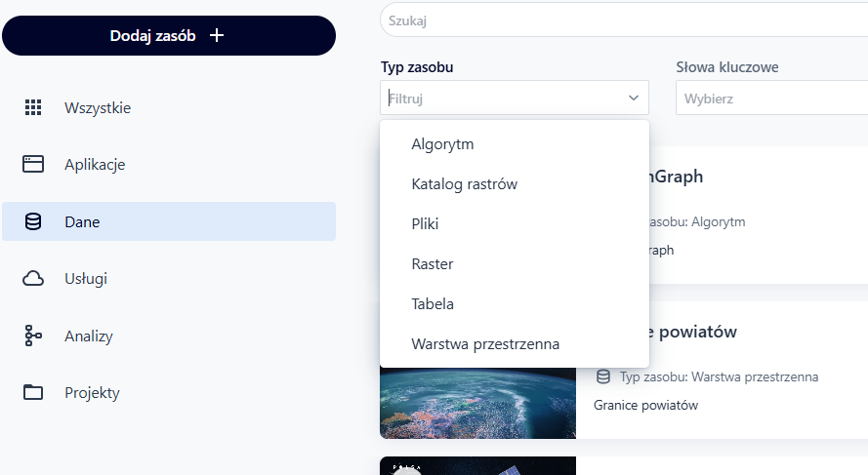Click the Szukaj search field
This screenshot has width=868, height=475.
coord(625,20)
